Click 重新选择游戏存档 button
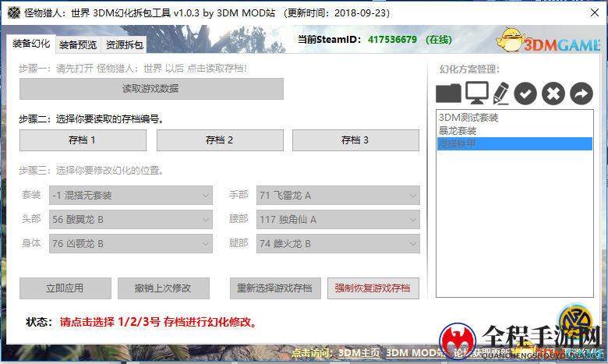 275,288
